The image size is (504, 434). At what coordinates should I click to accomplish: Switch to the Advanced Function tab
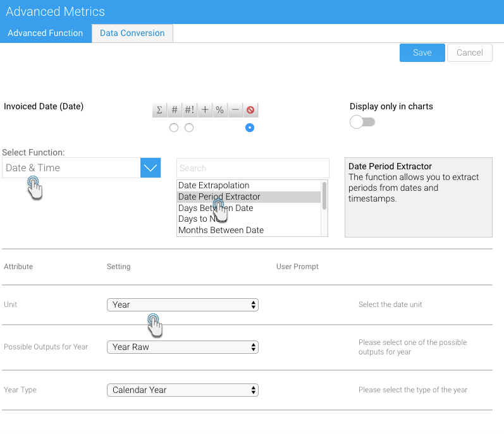point(46,33)
